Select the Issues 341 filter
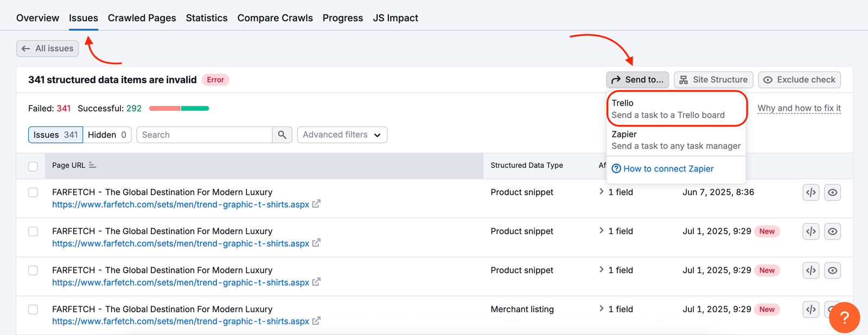 tap(55, 135)
